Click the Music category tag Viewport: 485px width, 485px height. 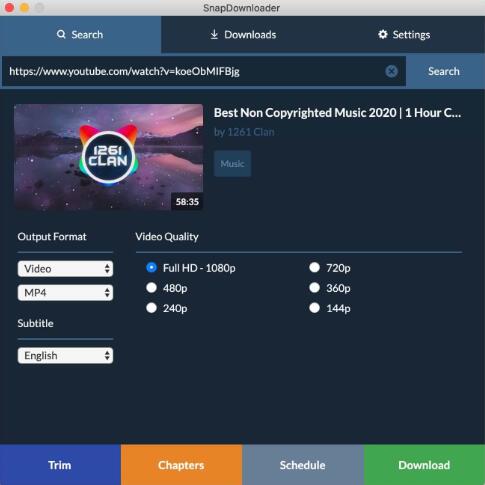point(232,164)
